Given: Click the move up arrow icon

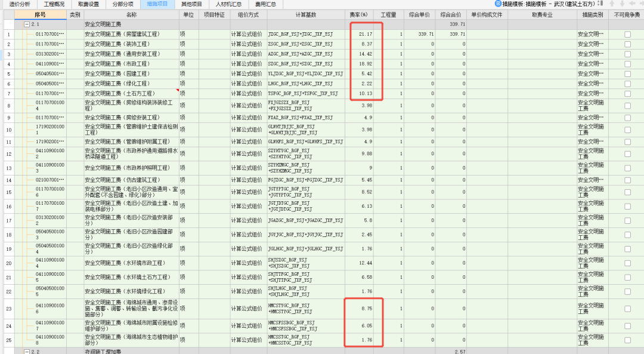Looking at the screenshot, I should coord(612,4).
